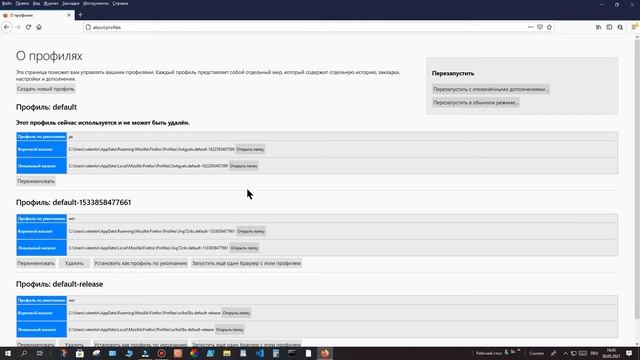
Task: Bookmark this page with the star icon
Action: (549, 27)
